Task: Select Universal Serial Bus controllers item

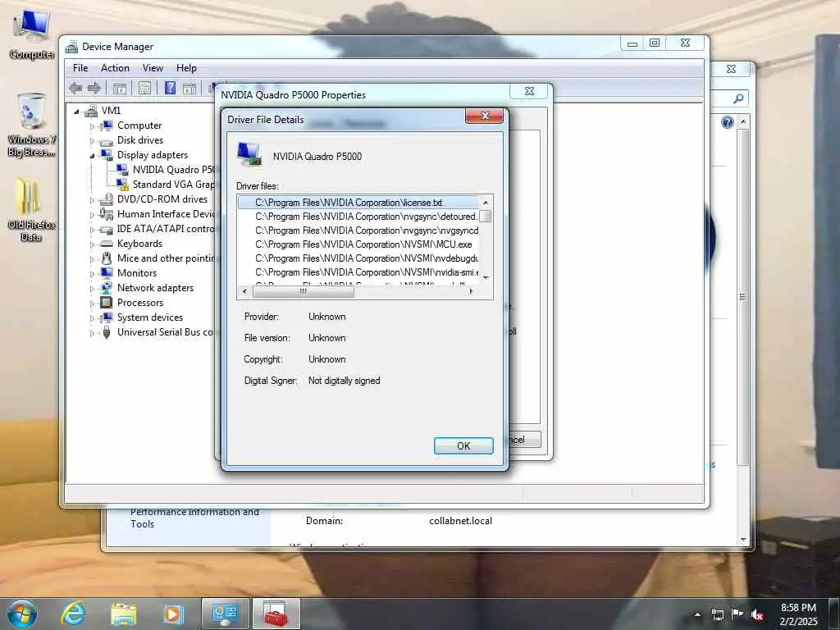Action: [x=166, y=332]
